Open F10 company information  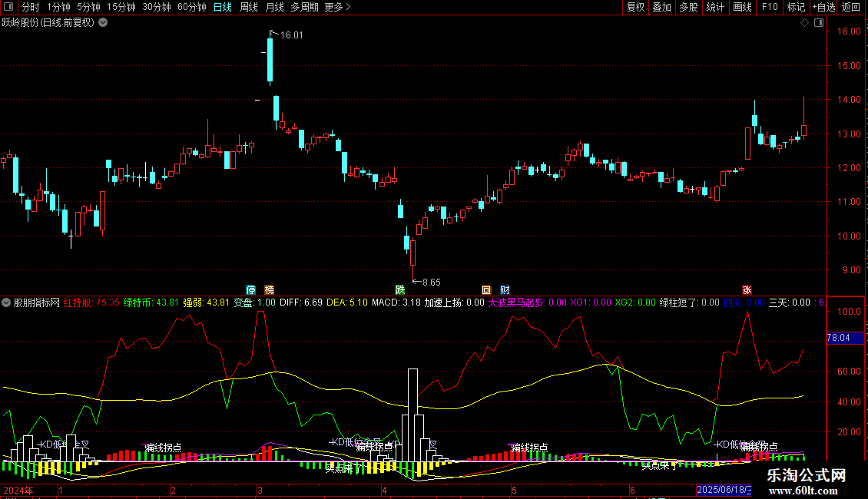coord(770,7)
